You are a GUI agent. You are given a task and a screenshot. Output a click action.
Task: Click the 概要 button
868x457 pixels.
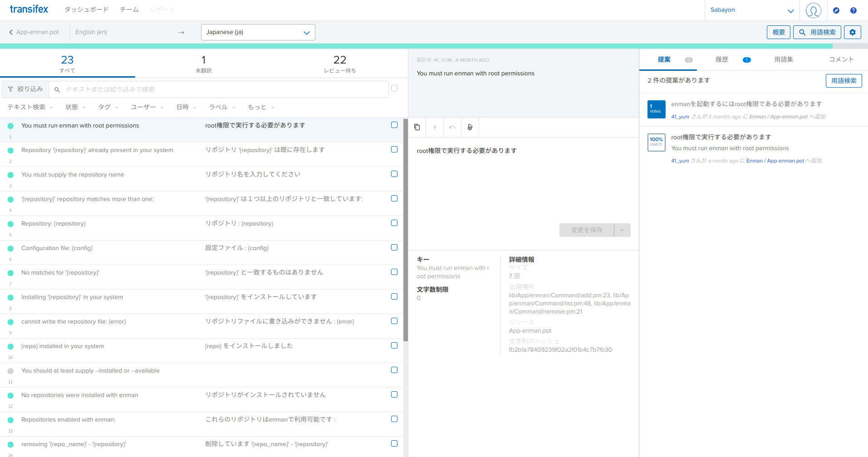(778, 32)
